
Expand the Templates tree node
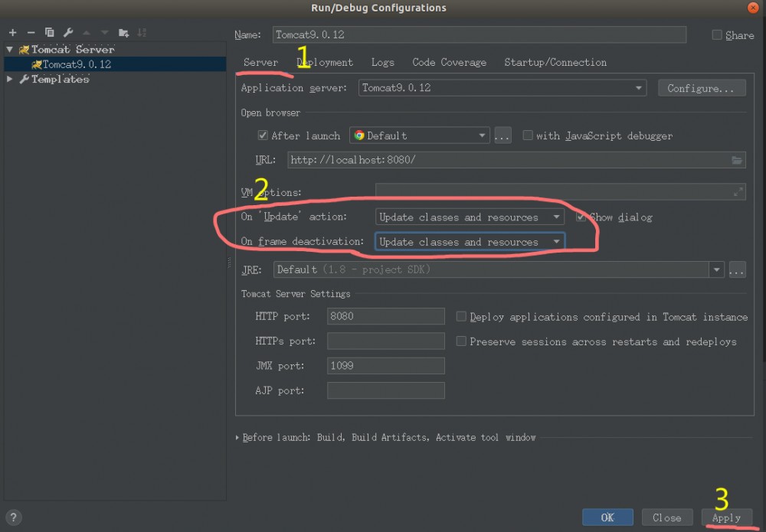click(10, 79)
